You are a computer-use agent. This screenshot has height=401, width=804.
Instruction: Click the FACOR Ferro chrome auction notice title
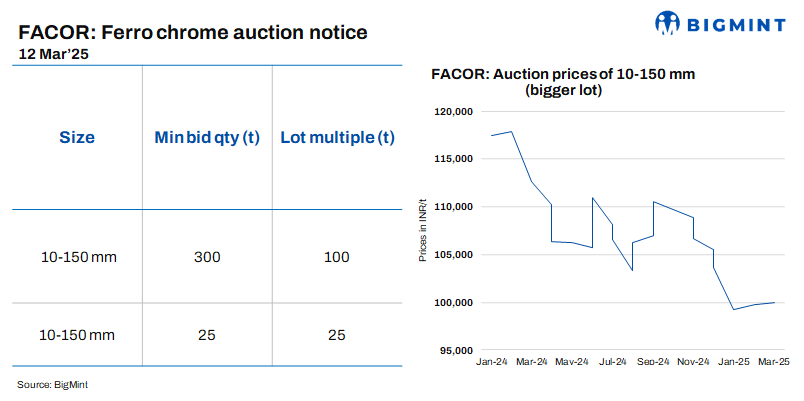tap(193, 32)
